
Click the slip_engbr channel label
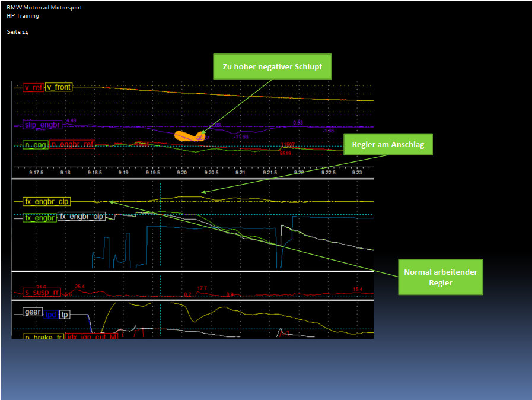pyautogui.click(x=43, y=125)
